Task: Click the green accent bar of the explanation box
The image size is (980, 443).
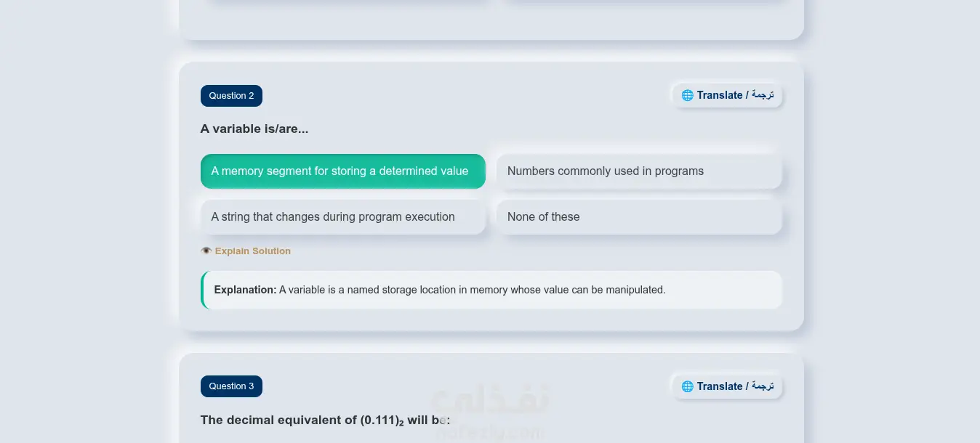Action: 203,290
